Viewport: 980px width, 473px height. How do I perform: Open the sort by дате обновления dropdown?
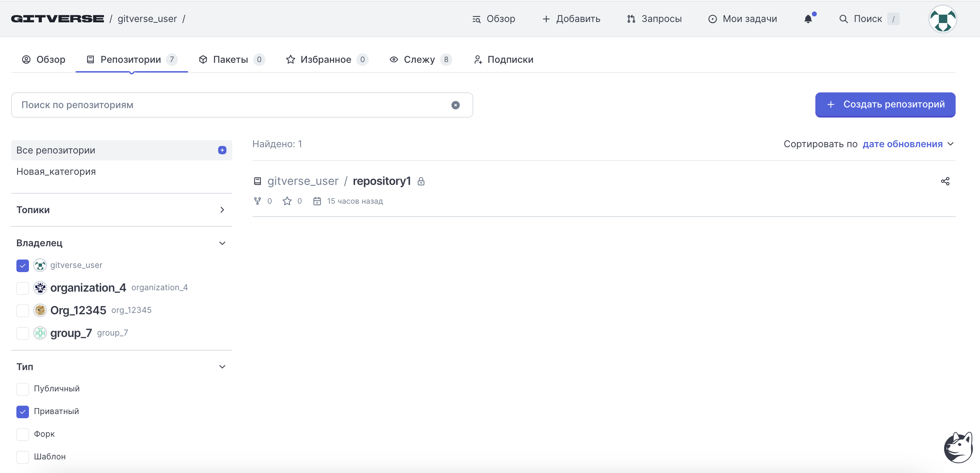908,144
